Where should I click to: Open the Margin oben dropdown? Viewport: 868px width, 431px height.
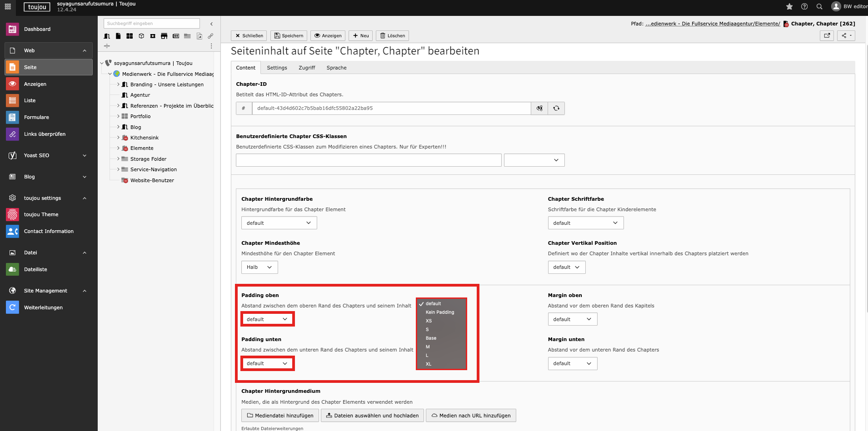tap(572, 319)
